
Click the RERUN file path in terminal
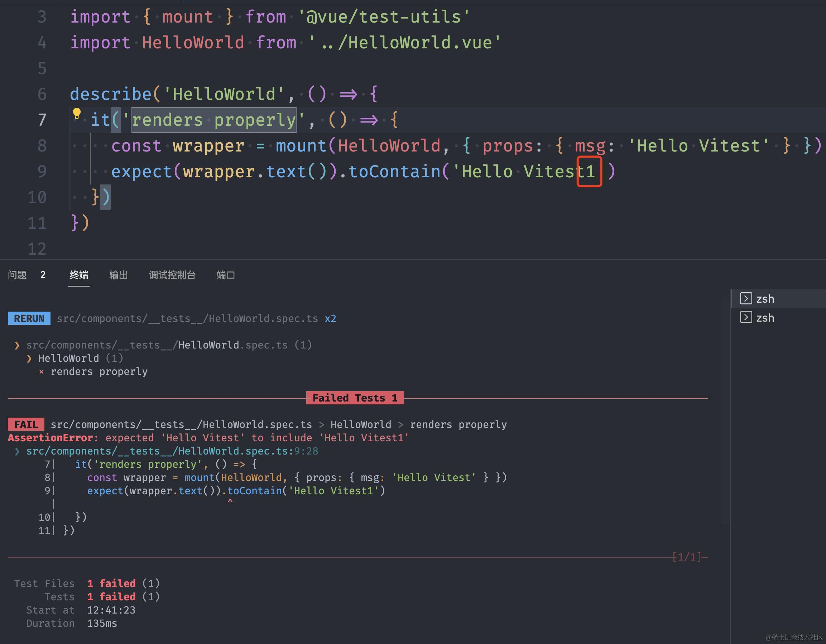tap(187, 318)
